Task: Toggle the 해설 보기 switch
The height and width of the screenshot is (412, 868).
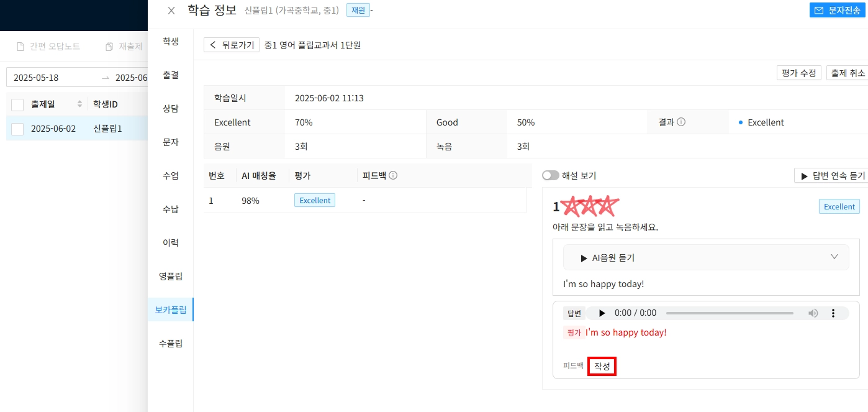Action: (x=551, y=176)
